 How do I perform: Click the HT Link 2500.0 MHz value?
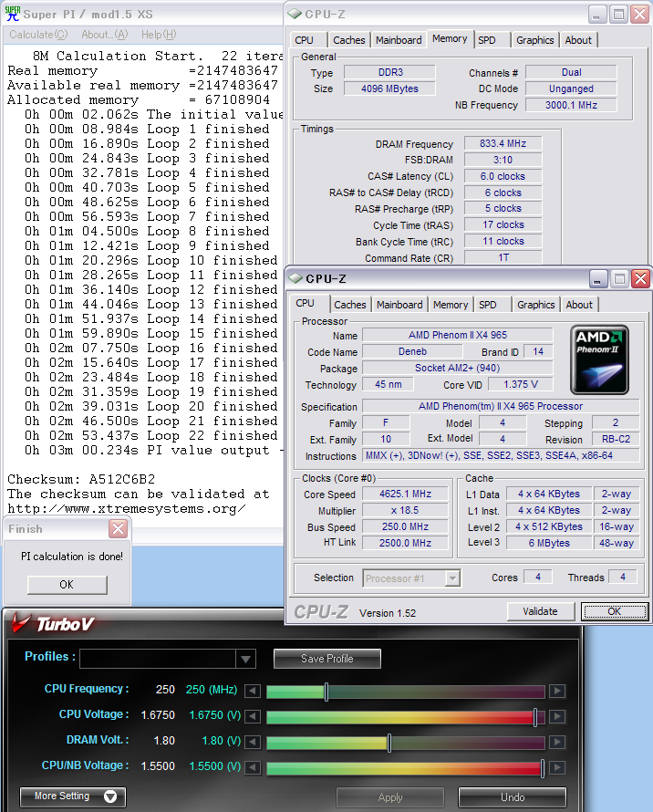point(405,543)
